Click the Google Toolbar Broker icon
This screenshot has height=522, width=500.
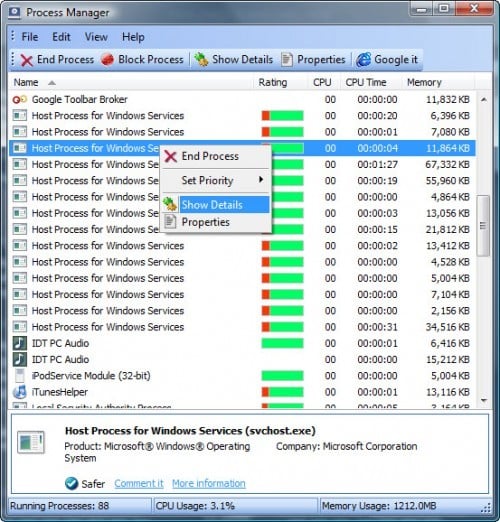pyautogui.click(x=20, y=99)
